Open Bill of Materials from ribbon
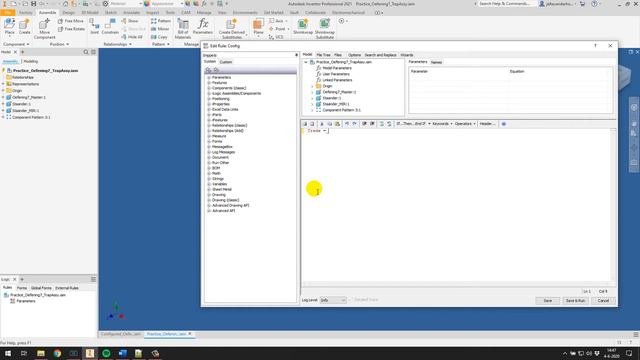640x360 pixels. (183, 29)
